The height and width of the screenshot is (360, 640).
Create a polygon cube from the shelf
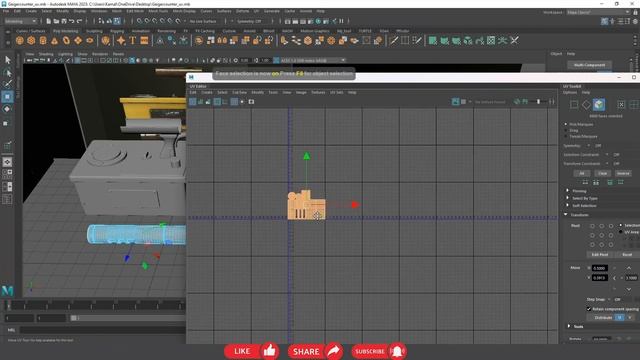(x=31, y=40)
